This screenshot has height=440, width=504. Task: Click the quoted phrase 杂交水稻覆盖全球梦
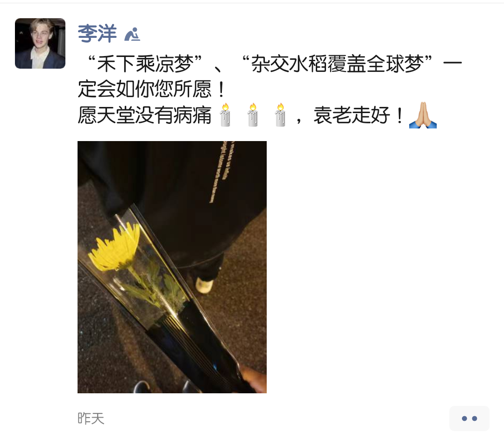(337, 64)
